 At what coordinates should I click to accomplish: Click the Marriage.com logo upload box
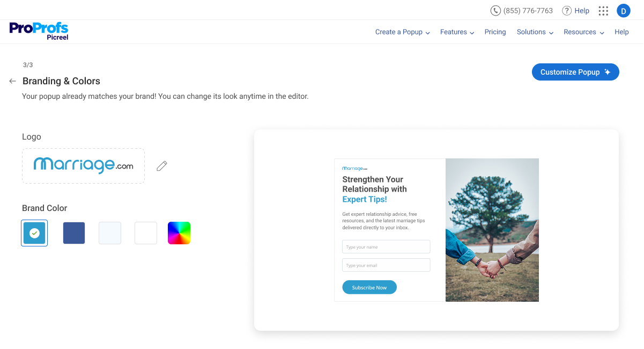point(83,166)
